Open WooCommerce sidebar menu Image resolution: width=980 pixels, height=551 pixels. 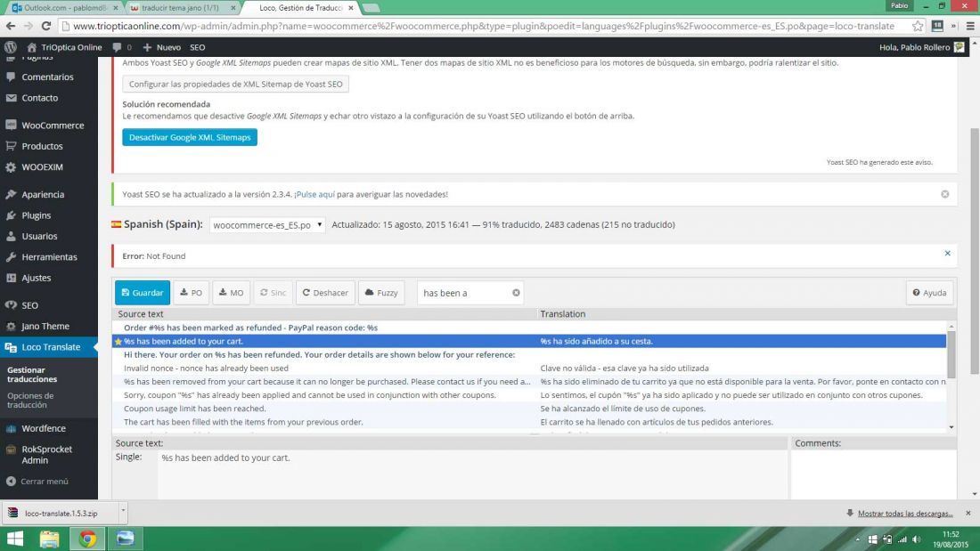pos(53,126)
